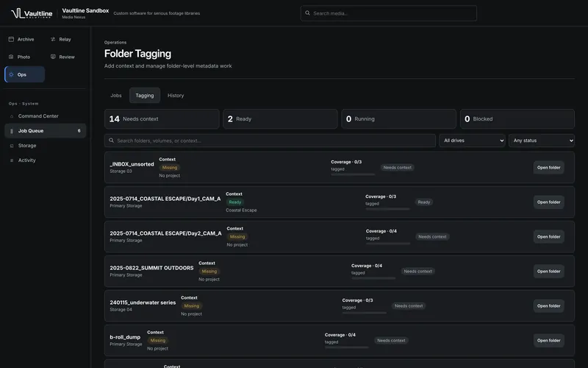Click the 240115_underwater series folder name
This screenshot has height=368, width=588.
[143, 302]
